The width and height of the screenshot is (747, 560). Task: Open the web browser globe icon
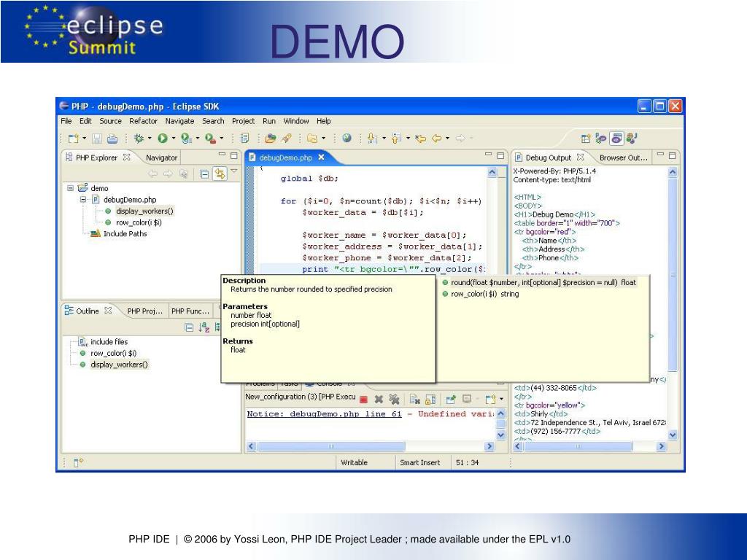point(347,138)
